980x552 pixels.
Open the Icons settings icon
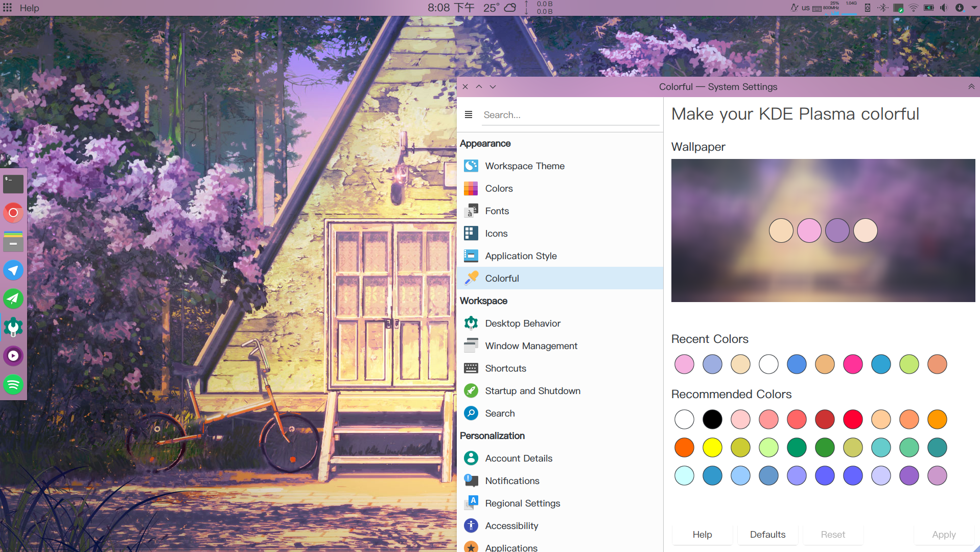471,234
